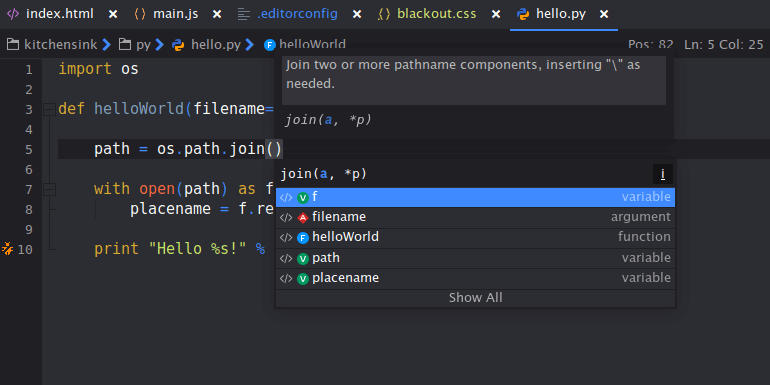Choose the 'f' variable completion item
The height and width of the screenshot is (385, 770).
click(x=475, y=197)
